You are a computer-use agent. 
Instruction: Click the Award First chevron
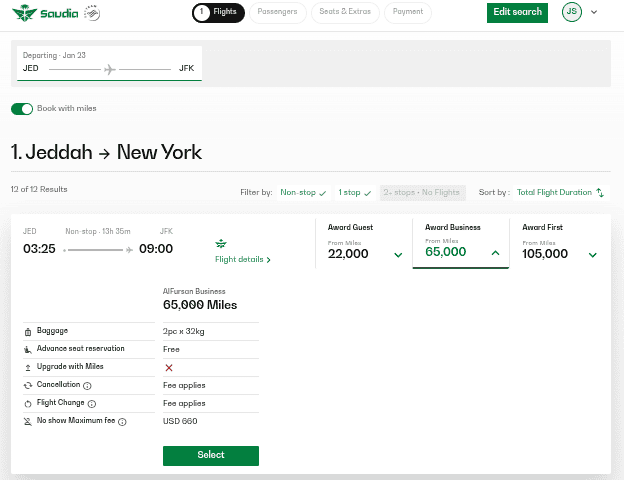pos(593,255)
